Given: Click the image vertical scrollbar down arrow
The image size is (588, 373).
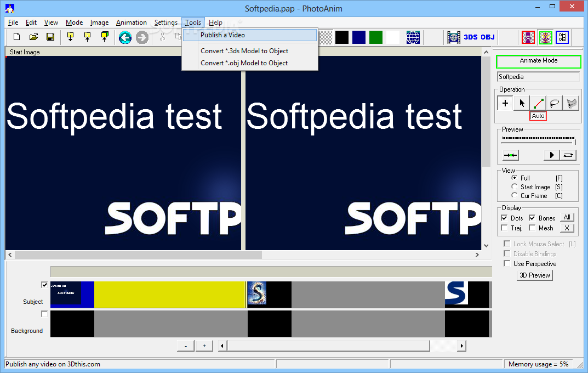Looking at the screenshot, I should coord(486,246).
